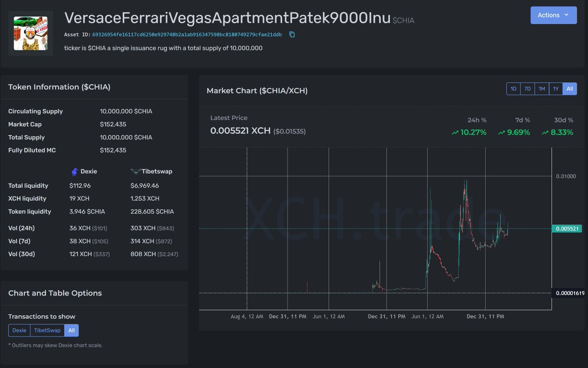
Task: Select the 1M chart range
Action: click(x=541, y=89)
